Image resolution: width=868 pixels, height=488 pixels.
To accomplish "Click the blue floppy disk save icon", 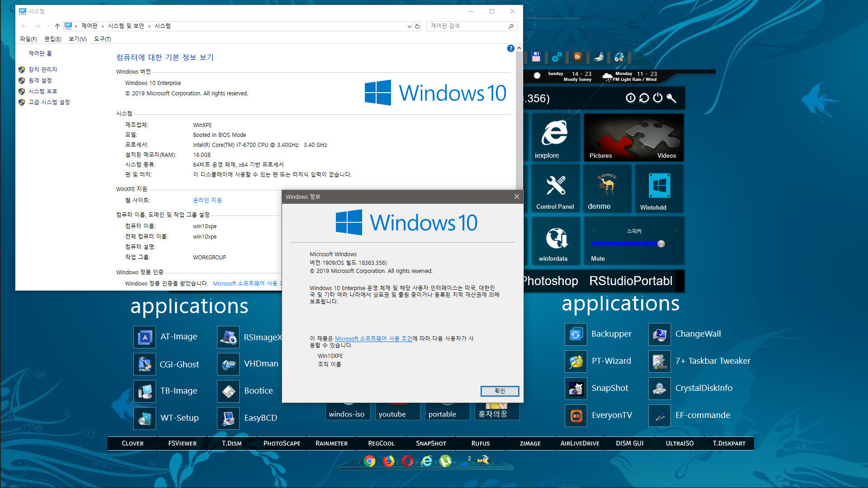I will [x=536, y=57].
